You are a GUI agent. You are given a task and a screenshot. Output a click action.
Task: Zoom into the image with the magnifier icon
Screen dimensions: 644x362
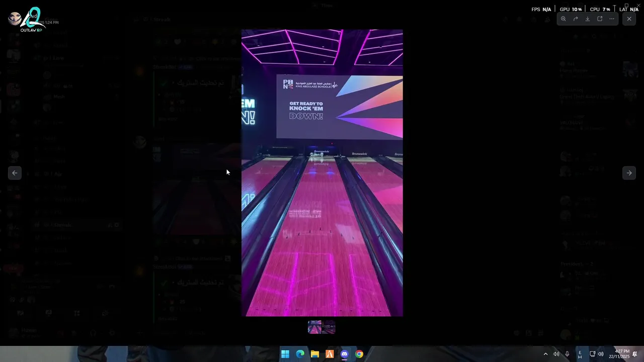tap(563, 19)
